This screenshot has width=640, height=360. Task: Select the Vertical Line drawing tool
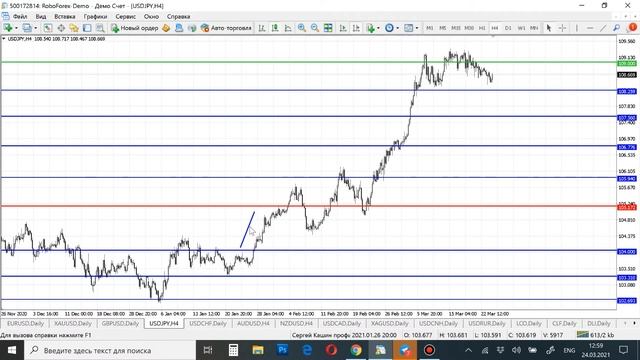coord(577,28)
